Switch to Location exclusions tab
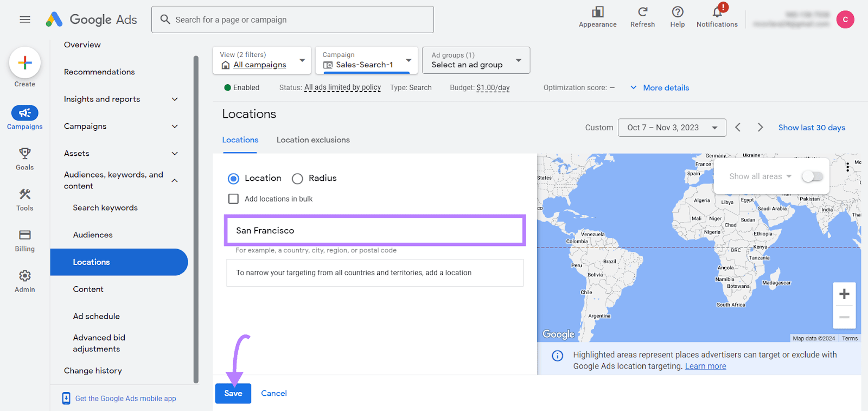 (x=313, y=140)
